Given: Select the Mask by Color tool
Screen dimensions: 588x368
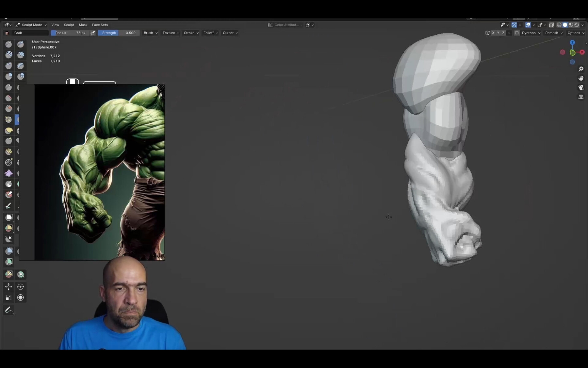Looking at the screenshot, I should coord(21,274).
